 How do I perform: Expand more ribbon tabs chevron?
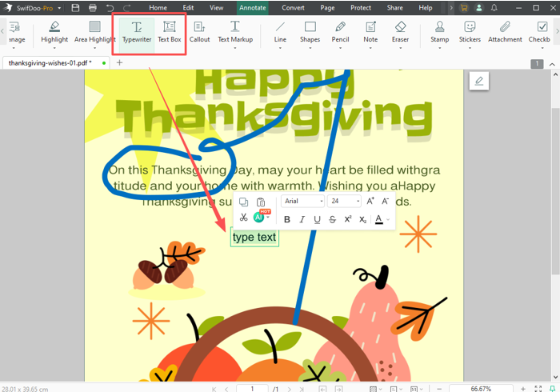(451, 7)
